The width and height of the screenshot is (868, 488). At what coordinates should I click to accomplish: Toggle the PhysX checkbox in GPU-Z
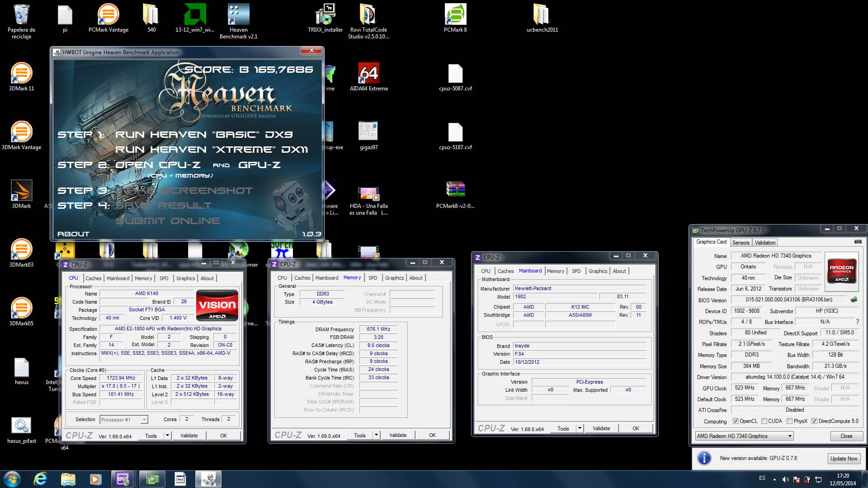(789, 421)
